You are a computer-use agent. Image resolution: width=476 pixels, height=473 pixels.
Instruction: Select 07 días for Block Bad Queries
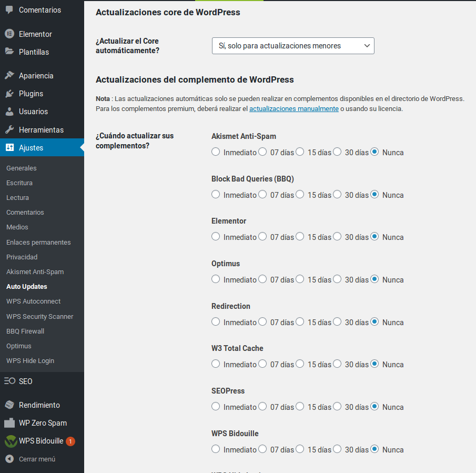point(262,194)
